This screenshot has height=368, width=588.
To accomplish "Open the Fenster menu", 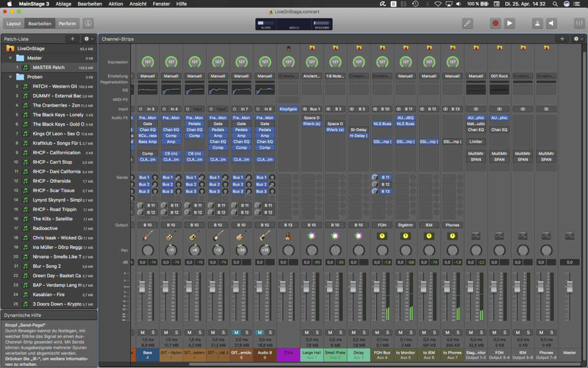I will [x=161, y=4].
